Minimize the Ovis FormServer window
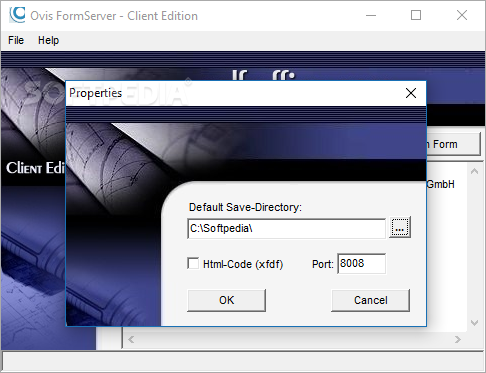 point(371,15)
